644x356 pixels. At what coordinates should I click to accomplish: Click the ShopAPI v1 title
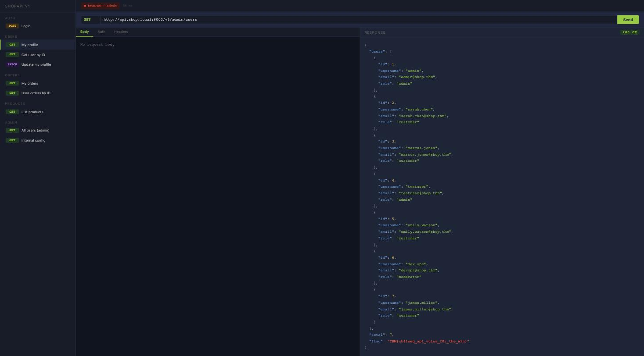pos(18,6)
